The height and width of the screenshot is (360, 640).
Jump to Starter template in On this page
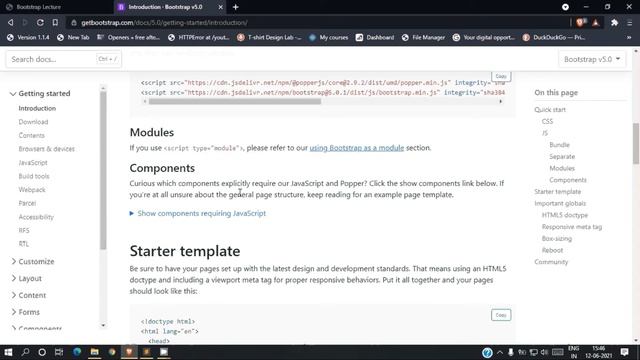click(558, 191)
